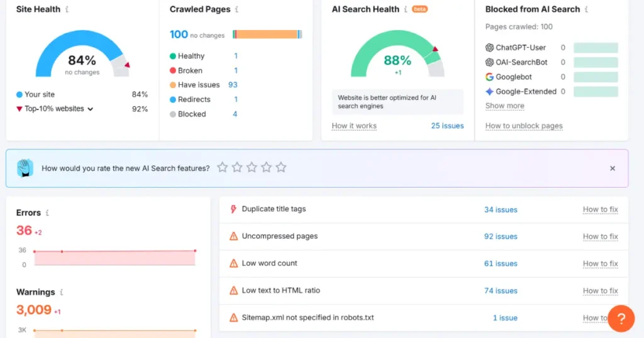
Task: Expand the Top-10% websites dropdown
Action: [91, 109]
